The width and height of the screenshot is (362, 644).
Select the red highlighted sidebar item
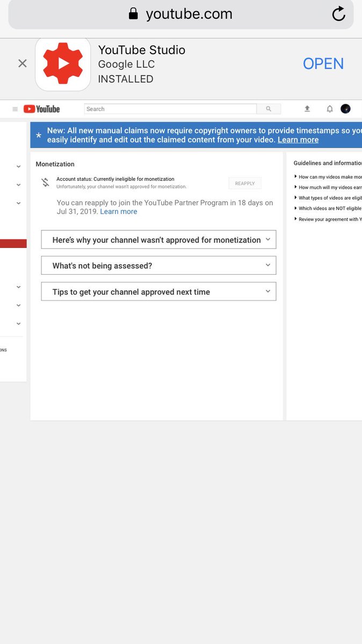point(13,244)
